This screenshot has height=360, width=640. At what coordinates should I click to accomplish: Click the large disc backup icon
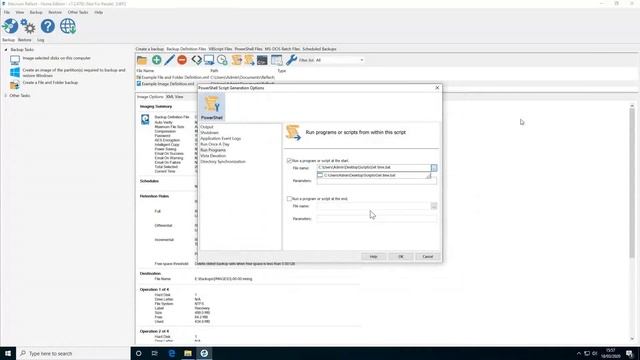10,27
